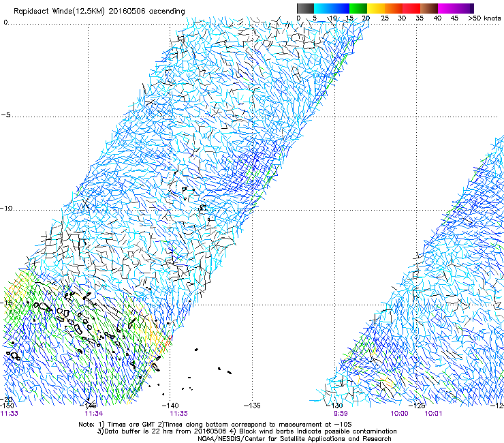The image size is (504, 443).
Task: Click the '9:59' swath time label
Action: (341, 414)
